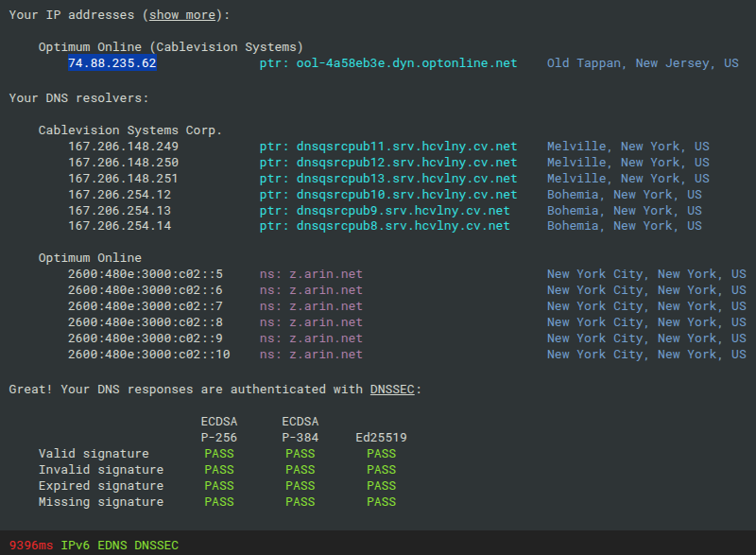Screen dimensions: 756x555
Task: Click the Valid signature row label
Action: pyautogui.click(x=94, y=454)
